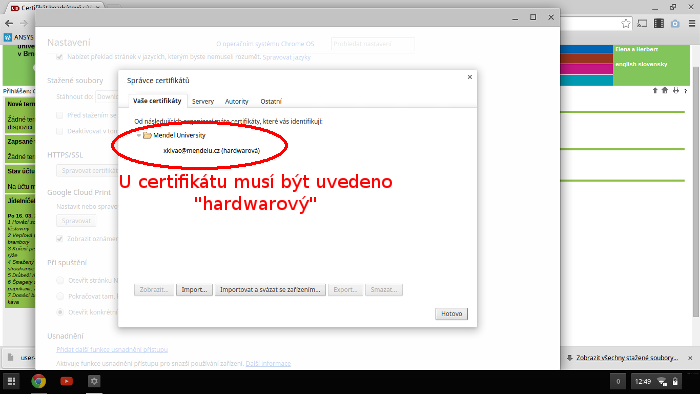The width and height of the screenshot is (700, 394).
Task: Go back with browser back arrow
Action: tap(9, 23)
